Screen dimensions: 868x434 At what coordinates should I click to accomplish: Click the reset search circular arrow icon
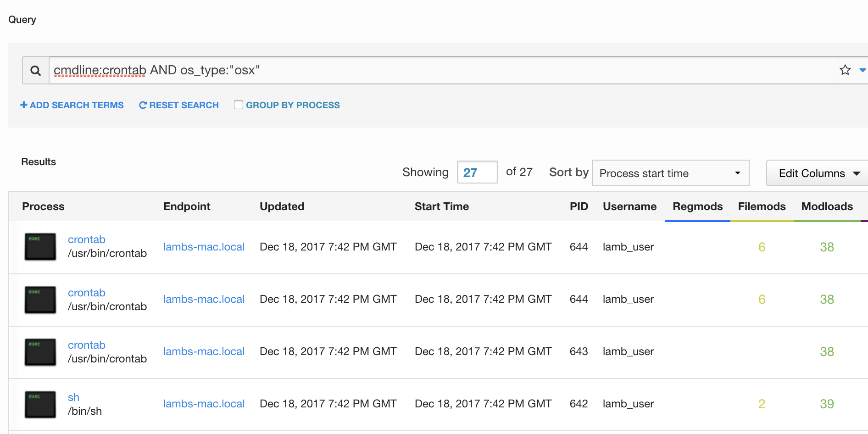143,105
